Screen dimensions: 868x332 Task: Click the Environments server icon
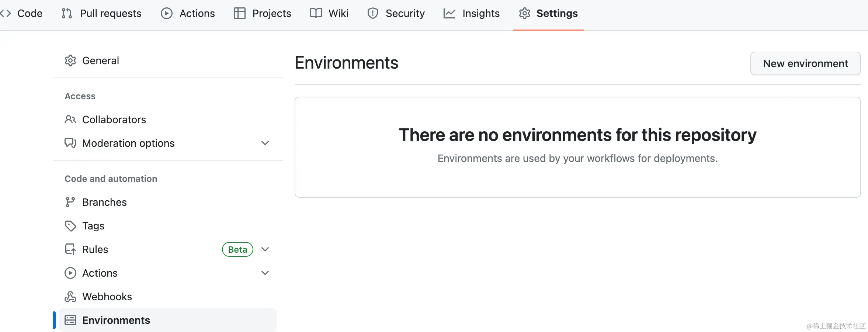[70, 320]
